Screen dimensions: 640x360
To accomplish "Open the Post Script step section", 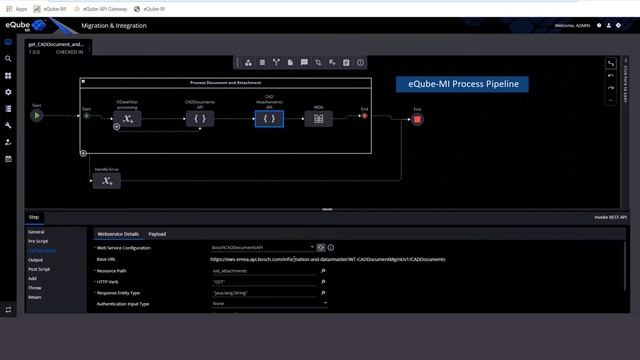I will tap(39, 269).
